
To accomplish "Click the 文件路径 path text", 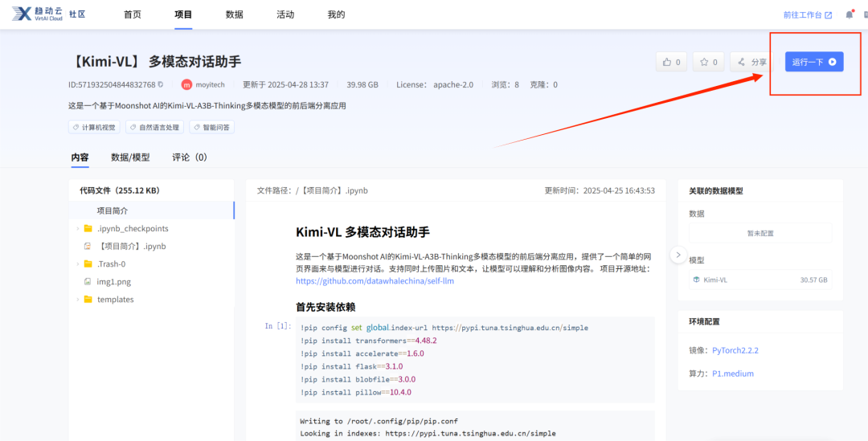I will (313, 190).
